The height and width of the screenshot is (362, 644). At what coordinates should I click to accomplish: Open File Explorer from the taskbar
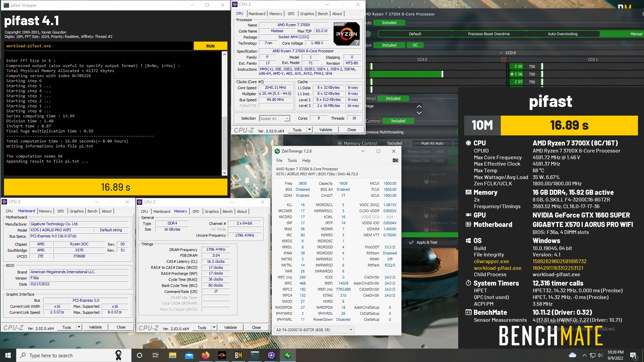pyautogui.click(x=172, y=355)
